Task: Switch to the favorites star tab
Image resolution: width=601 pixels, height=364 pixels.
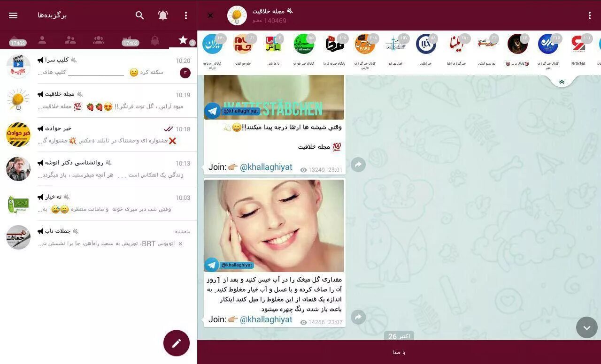Action: pyautogui.click(x=184, y=40)
